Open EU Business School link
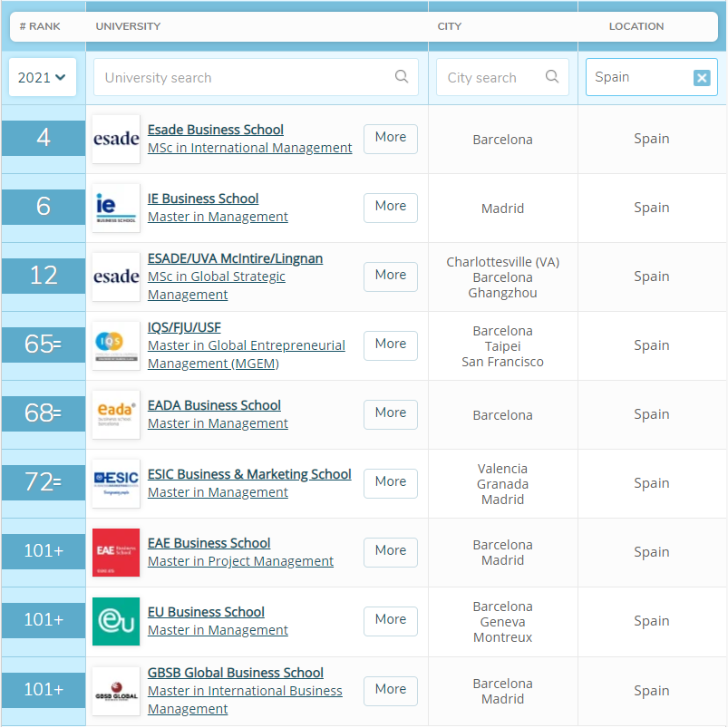Image resolution: width=728 pixels, height=728 pixels. pyautogui.click(x=206, y=612)
